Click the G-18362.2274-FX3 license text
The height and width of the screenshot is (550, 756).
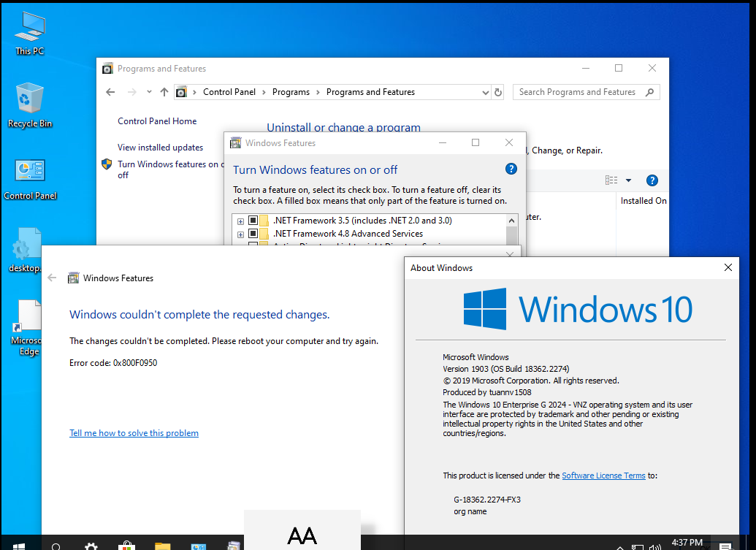tap(487, 500)
